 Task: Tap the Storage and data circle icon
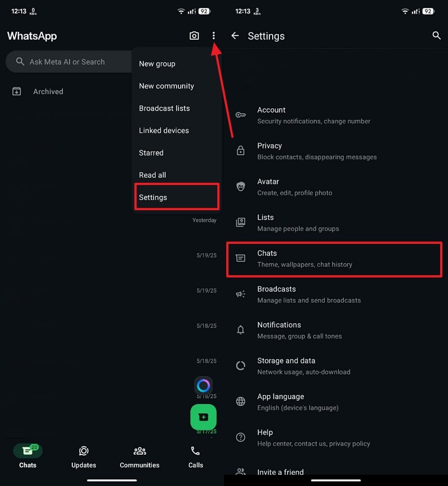(241, 366)
